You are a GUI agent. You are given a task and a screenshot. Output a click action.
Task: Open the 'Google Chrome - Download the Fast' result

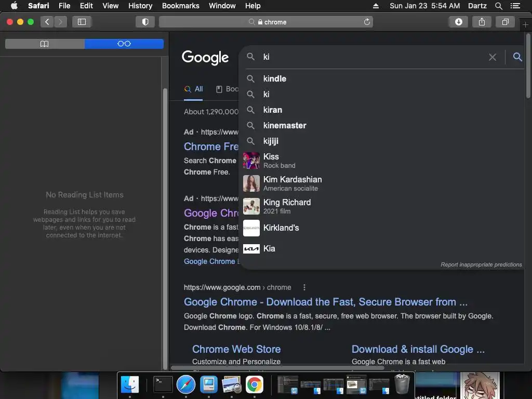326,302
